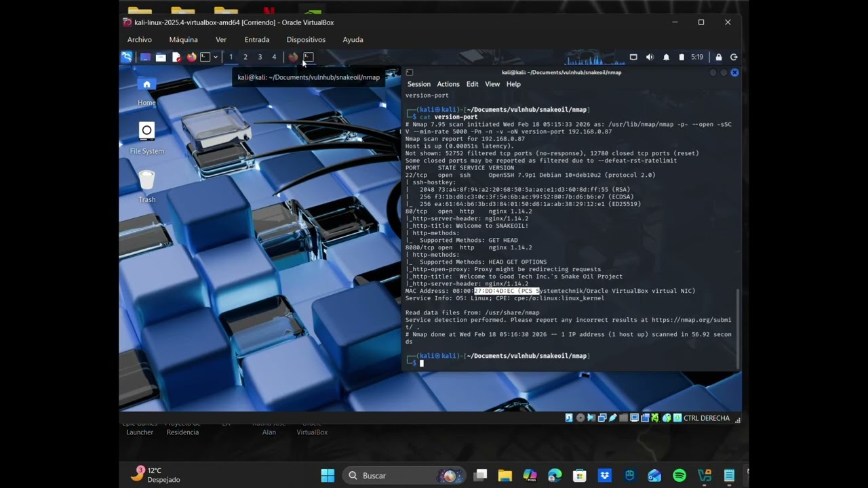The width and height of the screenshot is (868, 488).
Task: Open the Help menu in terminal
Action: [513, 84]
